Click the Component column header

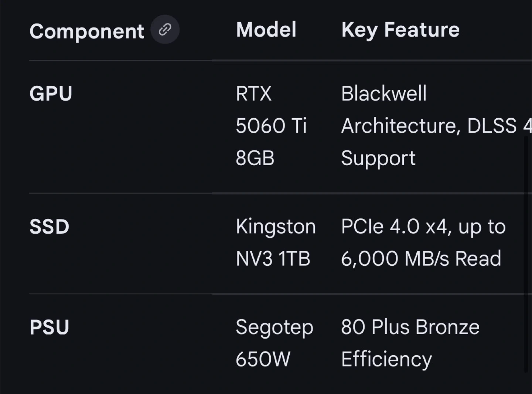tap(87, 31)
